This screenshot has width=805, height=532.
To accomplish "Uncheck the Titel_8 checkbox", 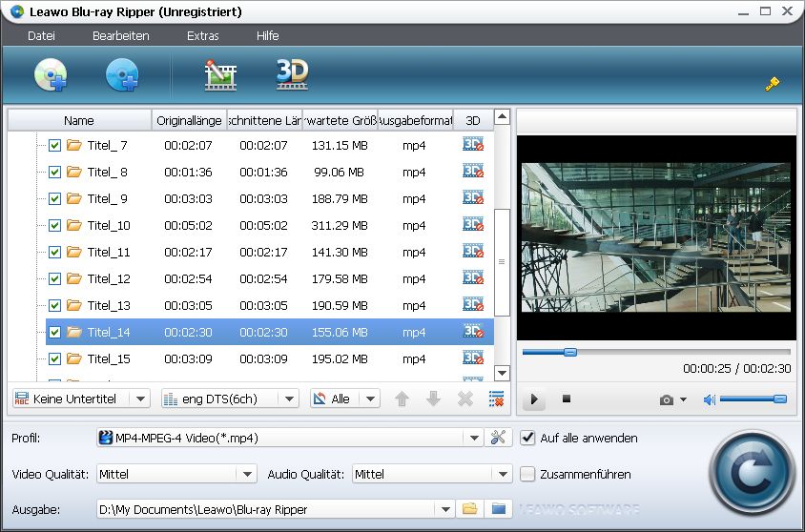I will (x=55, y=172).
